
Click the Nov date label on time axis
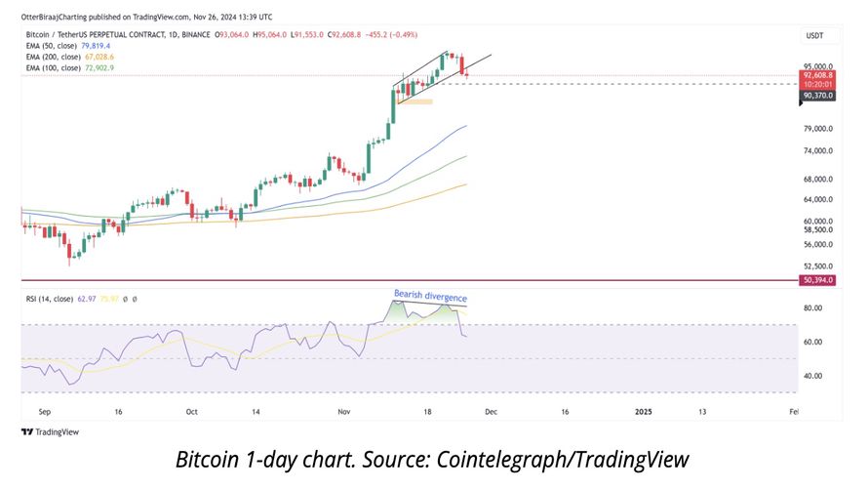point(343,412)
